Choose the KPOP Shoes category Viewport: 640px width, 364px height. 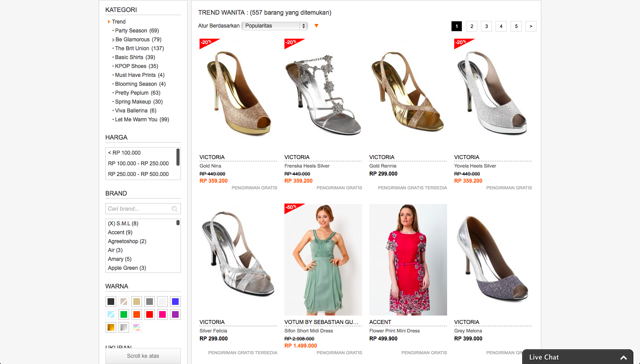[136, 66]
